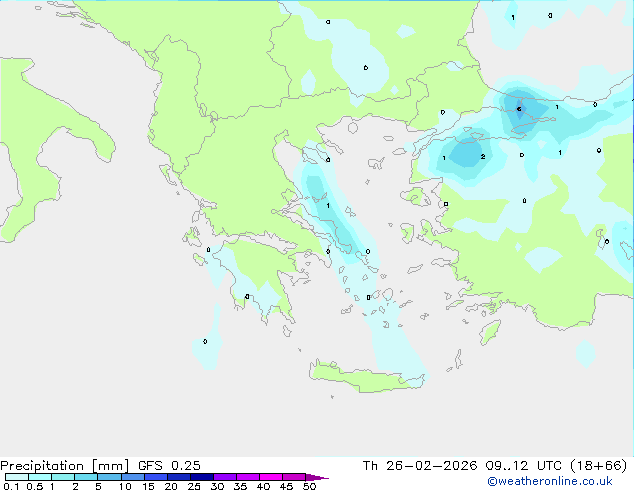
Task: Click the legend label '0.1'
Action: pos(11,486)
